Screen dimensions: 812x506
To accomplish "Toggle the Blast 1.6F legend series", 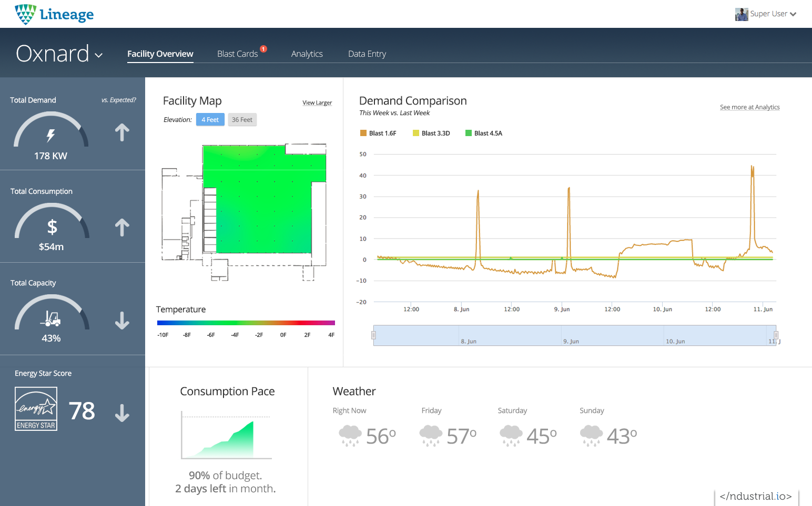I will pyautogui.click(x=378, y=133).
